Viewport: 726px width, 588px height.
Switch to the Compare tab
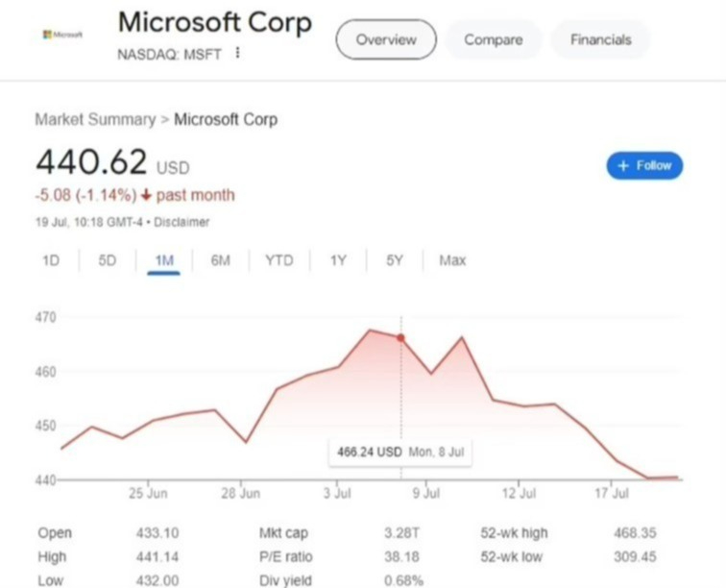click(x=493, y=39)
